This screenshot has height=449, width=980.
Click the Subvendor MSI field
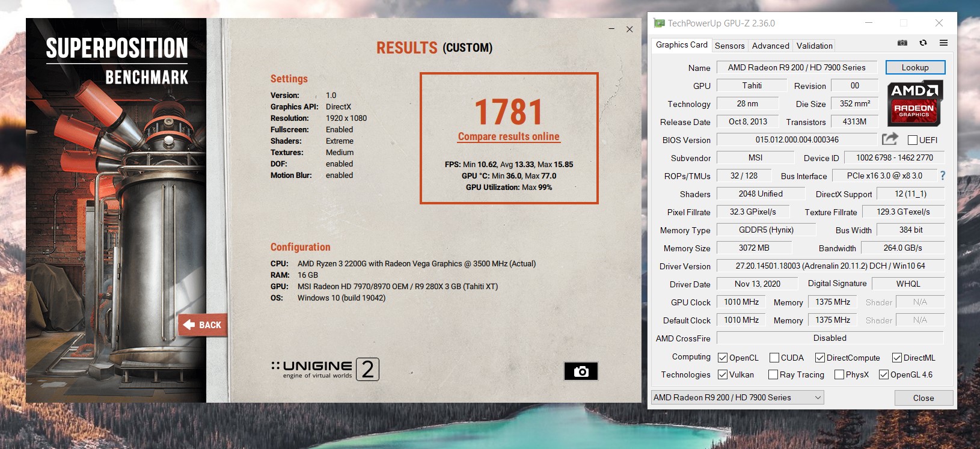[755, 157]
